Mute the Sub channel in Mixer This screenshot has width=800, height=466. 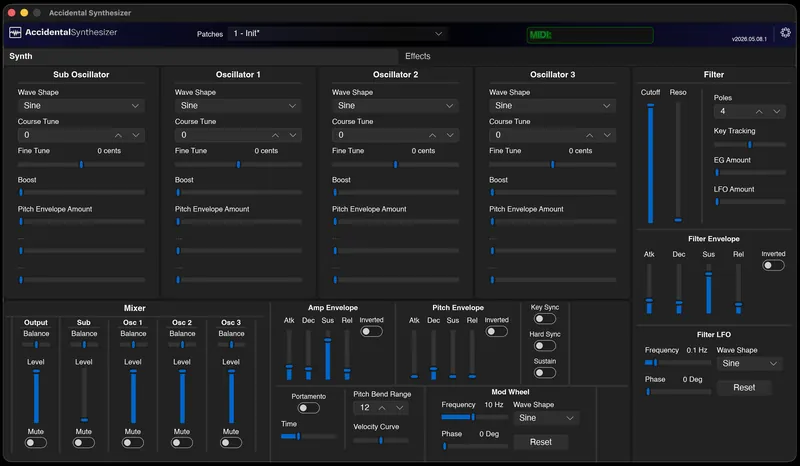(84, 443)
